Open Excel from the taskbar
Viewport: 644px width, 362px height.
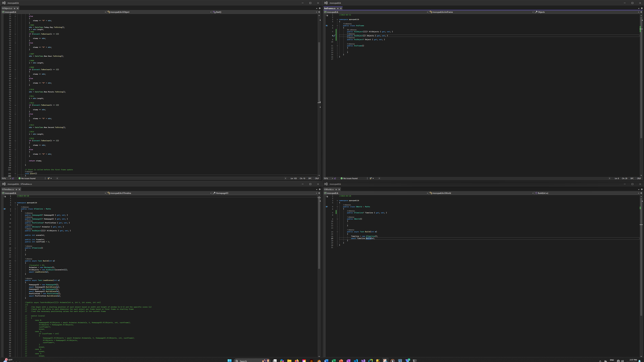tap(333, 360)
